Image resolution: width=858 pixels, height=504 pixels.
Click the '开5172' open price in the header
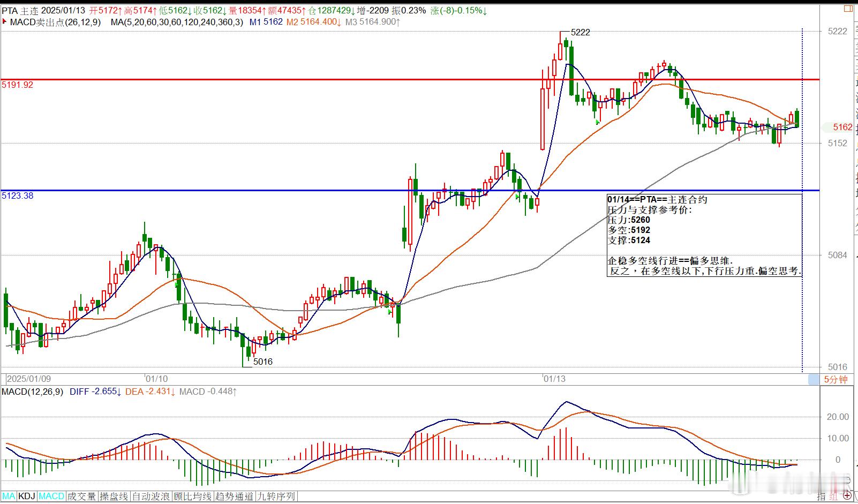[x=105, y=10]
